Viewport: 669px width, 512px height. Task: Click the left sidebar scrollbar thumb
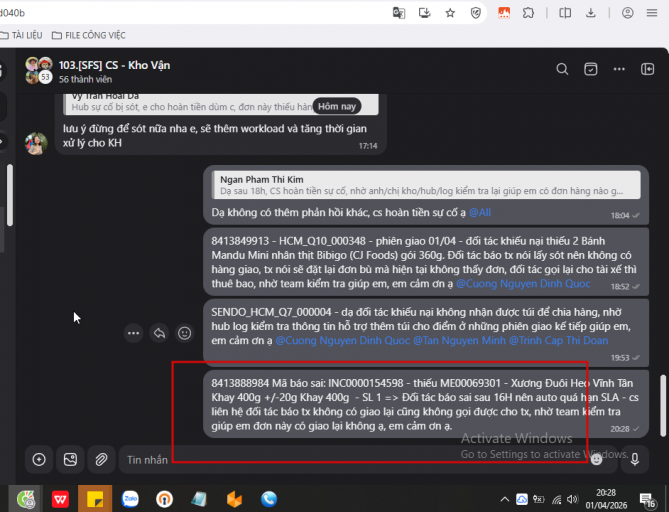click(x=10, y=195)
